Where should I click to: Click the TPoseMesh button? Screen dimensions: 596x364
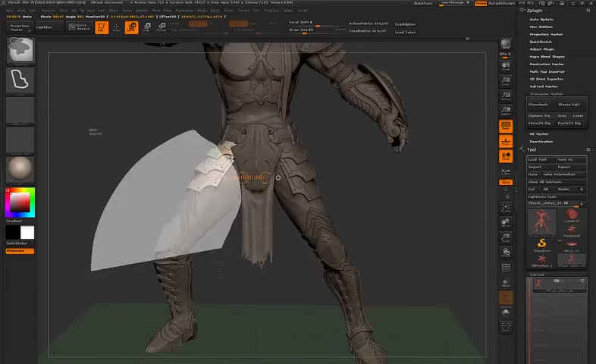[x=541, y=105]
